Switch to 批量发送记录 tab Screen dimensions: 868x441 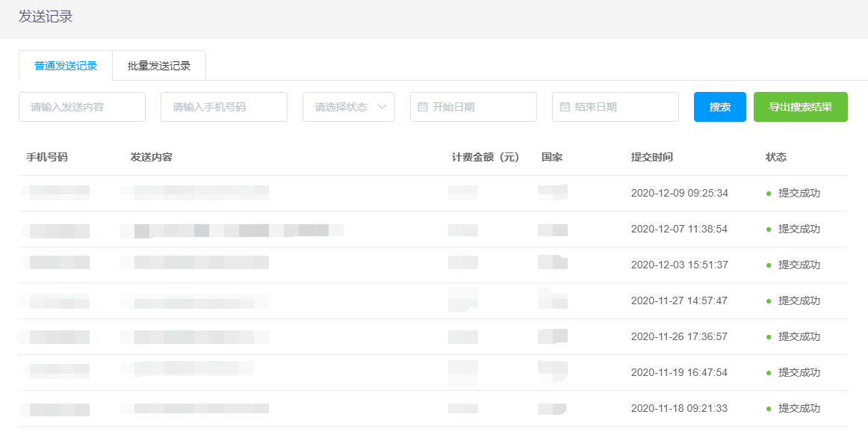159,66
